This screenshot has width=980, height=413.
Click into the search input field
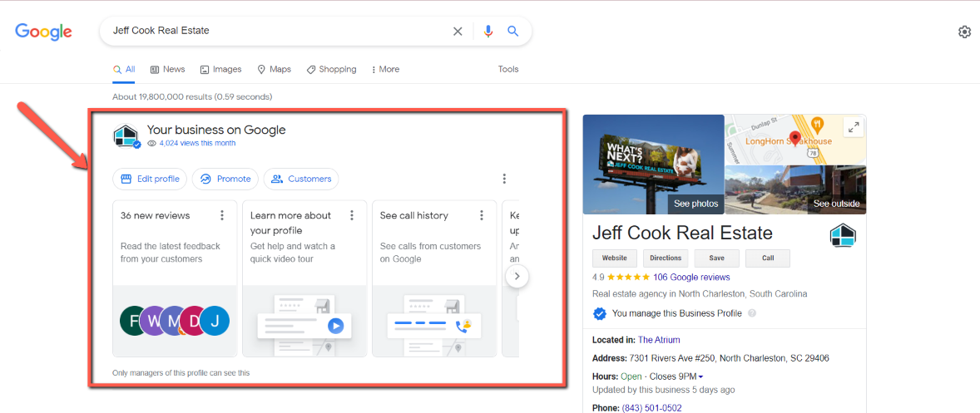coord(275,31)
